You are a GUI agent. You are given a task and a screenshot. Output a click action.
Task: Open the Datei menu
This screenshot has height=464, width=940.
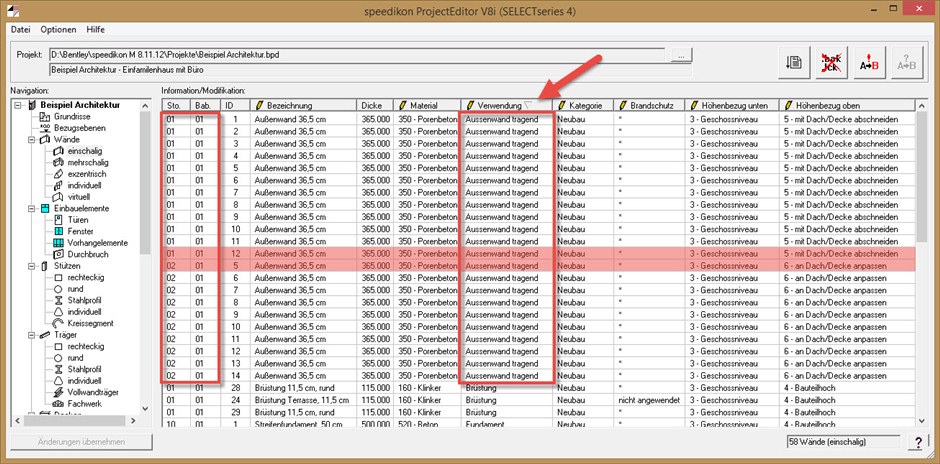(20, 29)
